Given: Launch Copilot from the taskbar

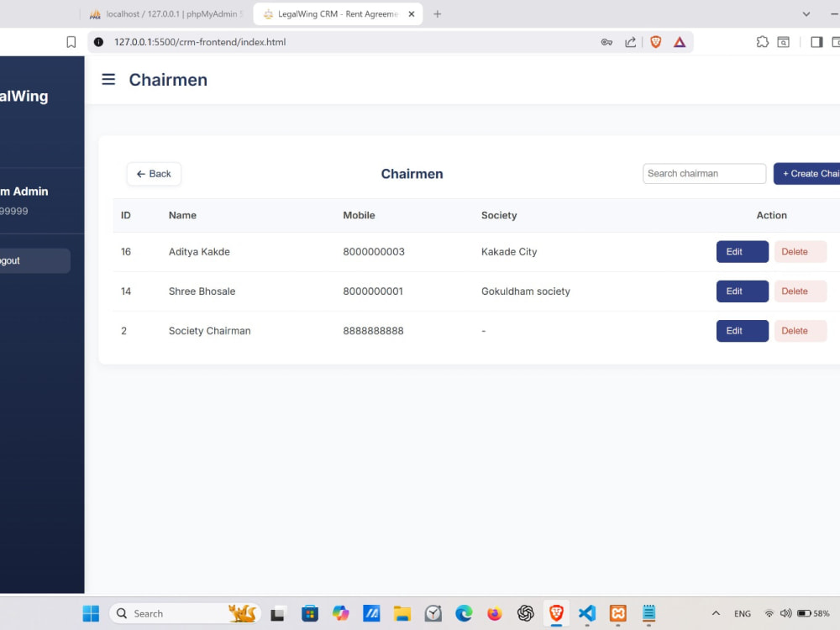Looking at the screenshot, I should (340, 613).
